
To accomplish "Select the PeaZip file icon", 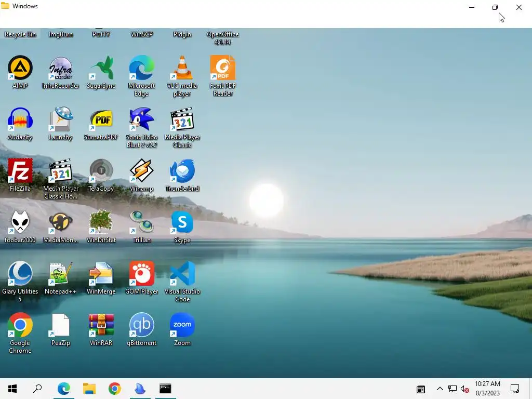I will click(60, 329).
